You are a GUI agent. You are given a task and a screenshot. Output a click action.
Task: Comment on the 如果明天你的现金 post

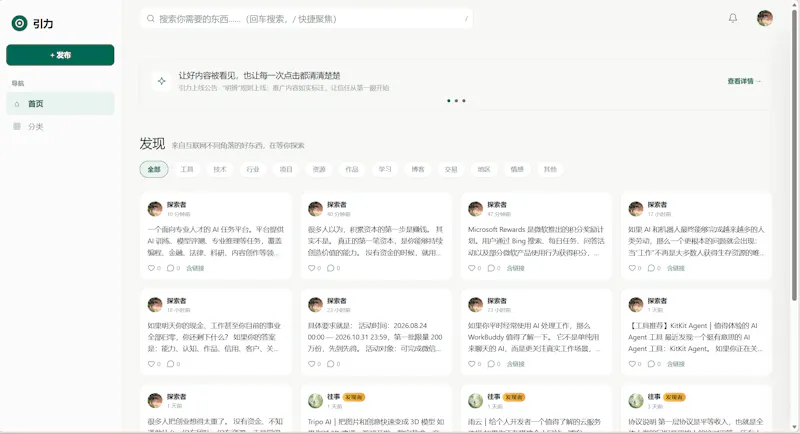point(173,364)
